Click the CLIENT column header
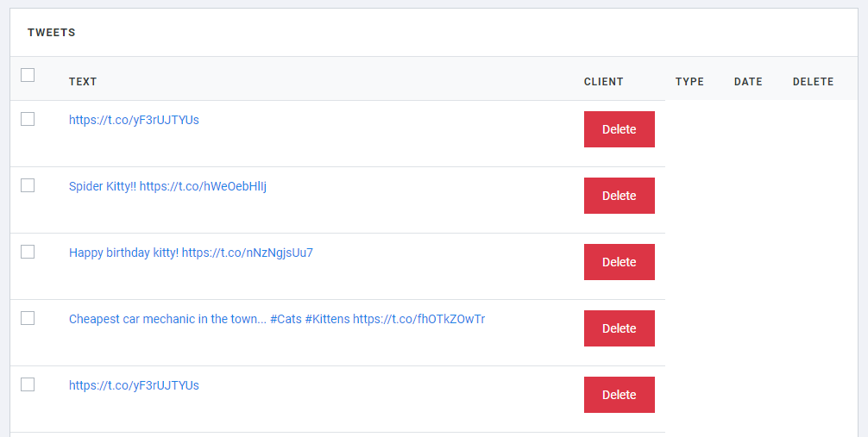The image size is (868, 437). 603,82
